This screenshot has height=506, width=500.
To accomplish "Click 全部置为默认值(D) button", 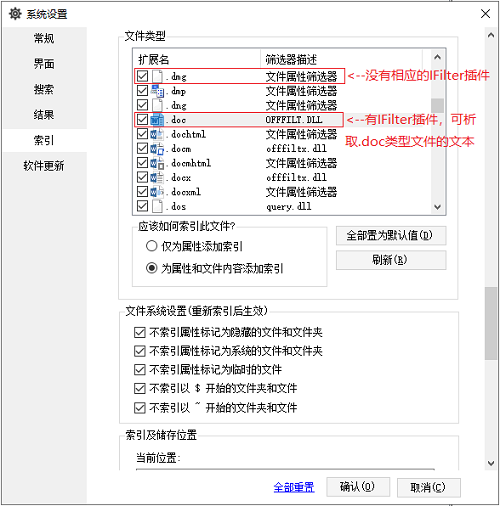I will (x=391, y=236).
